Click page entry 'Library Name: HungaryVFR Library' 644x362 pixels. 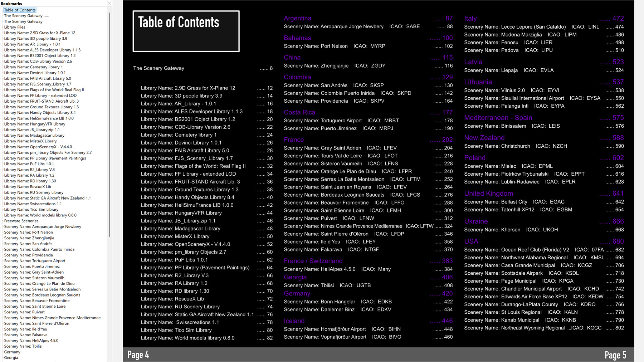pyautogui.click(x=181, y=213)
